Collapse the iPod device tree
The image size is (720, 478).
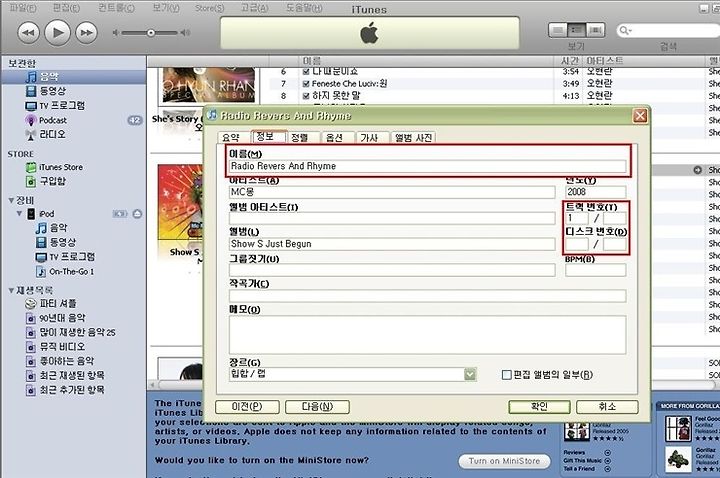[x=19, y=214]
